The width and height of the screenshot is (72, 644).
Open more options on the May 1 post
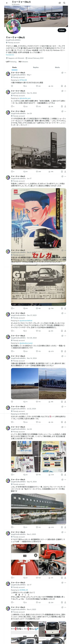[x=65, y=73]
